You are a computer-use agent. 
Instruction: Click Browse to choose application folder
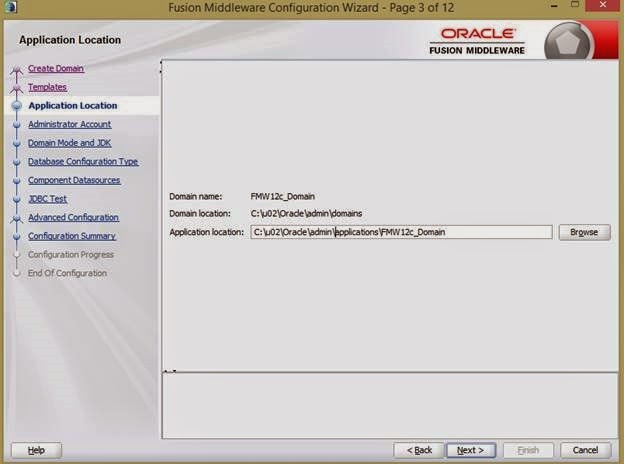point(584,232)
